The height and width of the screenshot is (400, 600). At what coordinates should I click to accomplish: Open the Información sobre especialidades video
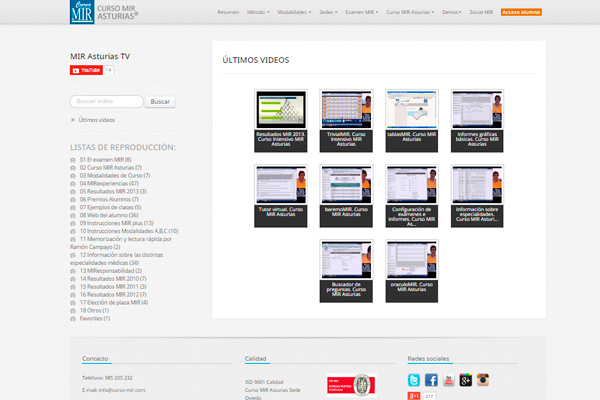click(x=477, y=196)
